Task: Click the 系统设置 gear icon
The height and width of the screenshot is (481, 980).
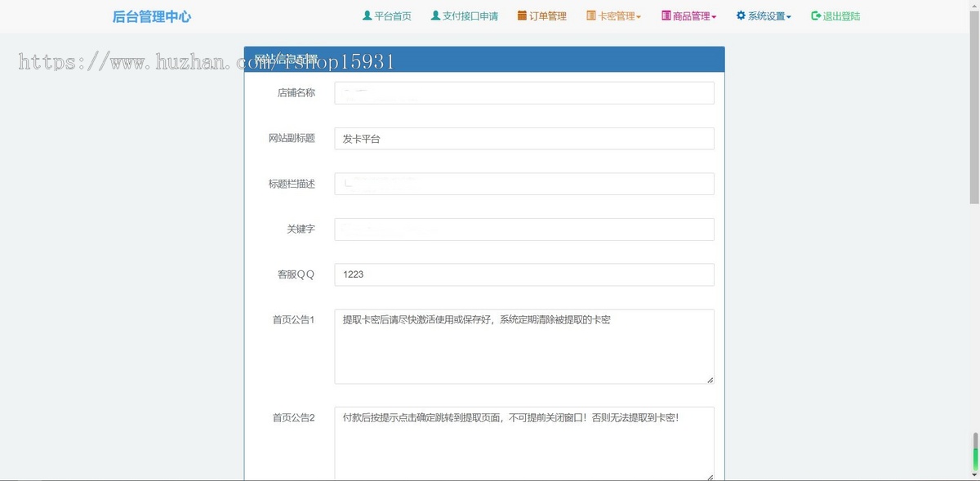Action: (x=741, y=16)
